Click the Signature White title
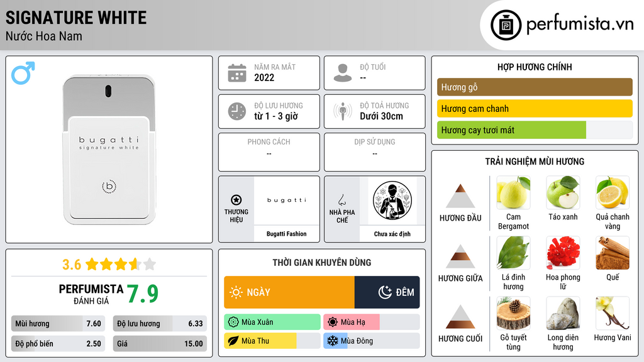 pyautogui.click(x=76, y=18)
